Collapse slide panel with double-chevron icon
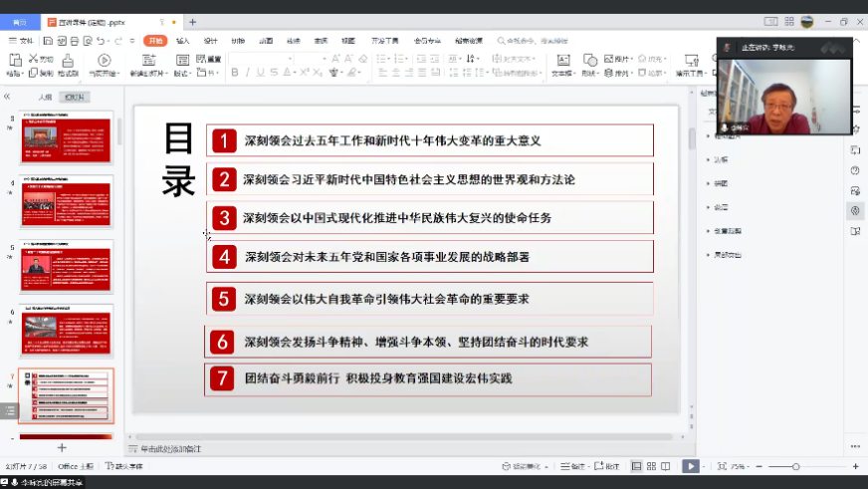868x489 pixels. tap(7, 97)
